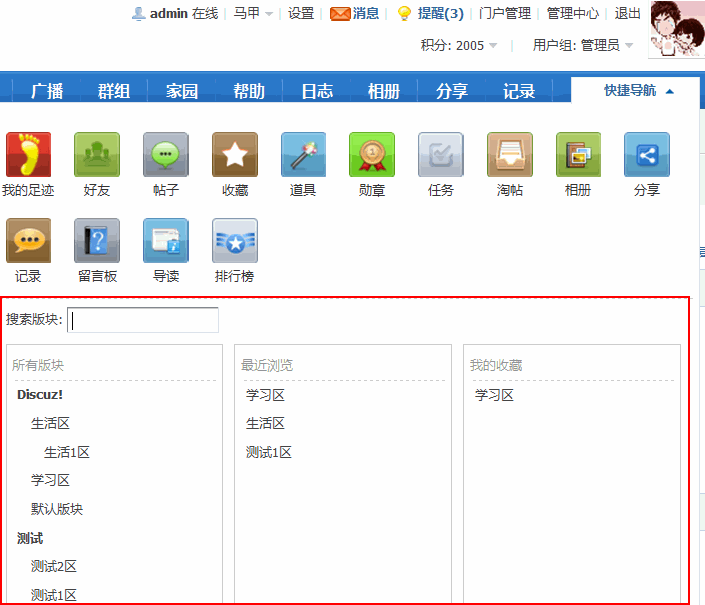This screenshot has width=705, height=605.
Task: Click the admin username link
Action: pyautogui.click(x=169, y=14)
